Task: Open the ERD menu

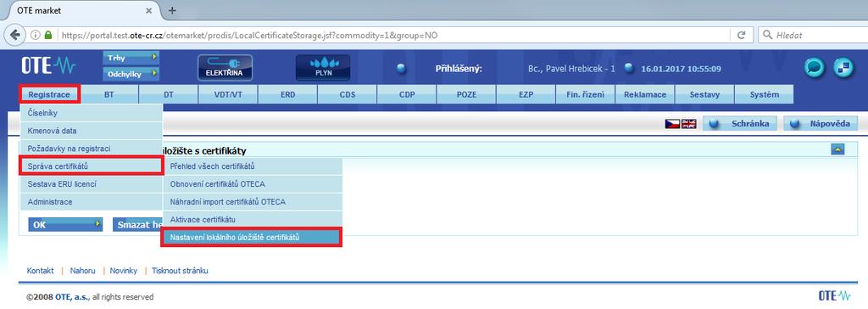Action: (x=288, y=94)
